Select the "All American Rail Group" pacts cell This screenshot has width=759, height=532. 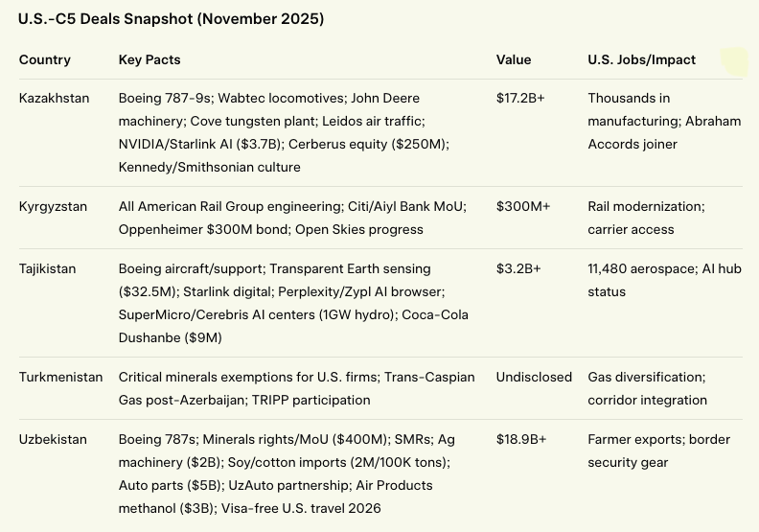tap(292, 218)
